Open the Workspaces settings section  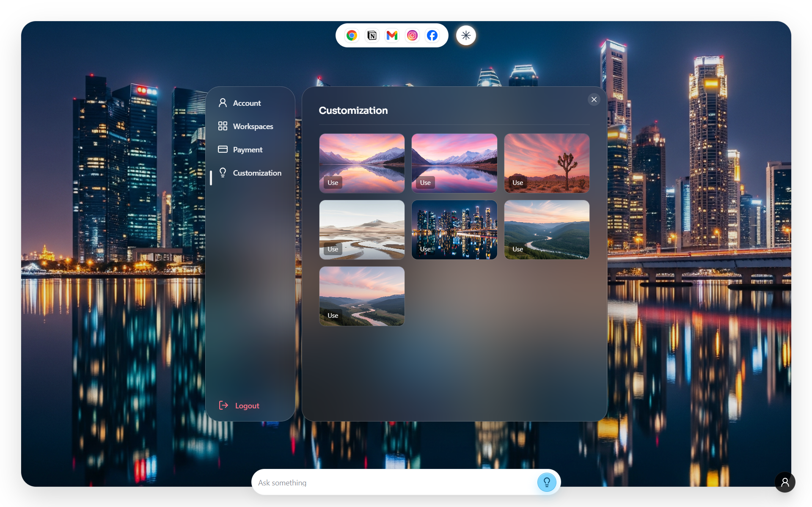[253, 127]
